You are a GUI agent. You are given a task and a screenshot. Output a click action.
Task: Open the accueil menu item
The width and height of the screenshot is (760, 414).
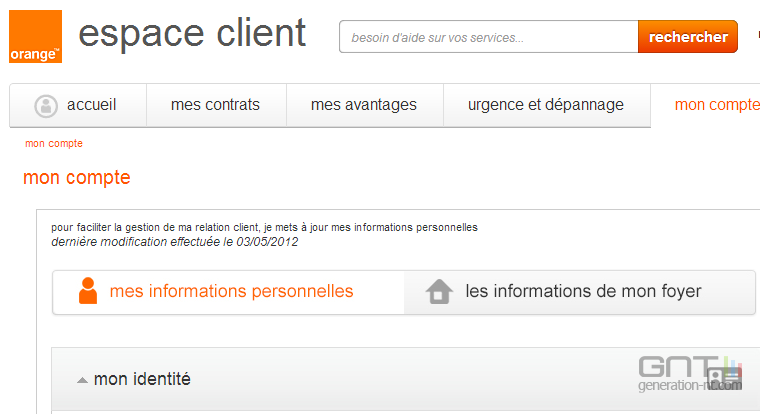click(x=78, y=105)
